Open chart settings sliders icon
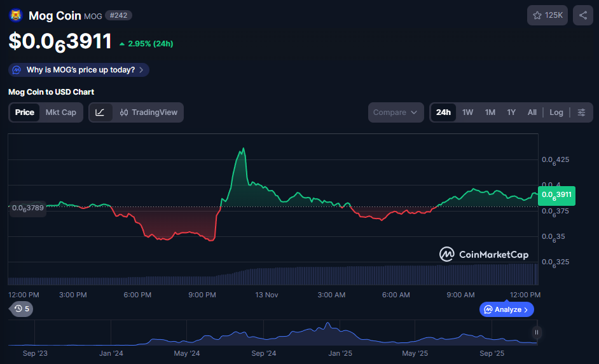Screen dimensions: 599x364 [581, 112]
